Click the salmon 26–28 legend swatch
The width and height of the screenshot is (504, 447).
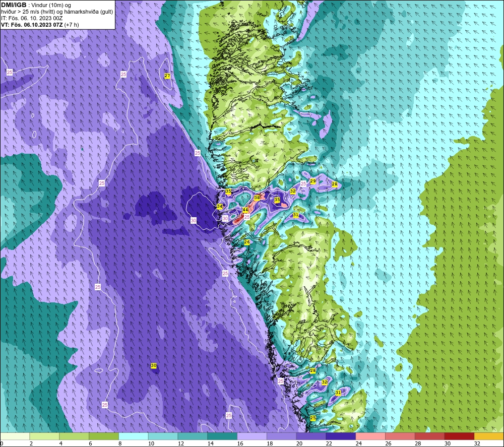[400, 436]
